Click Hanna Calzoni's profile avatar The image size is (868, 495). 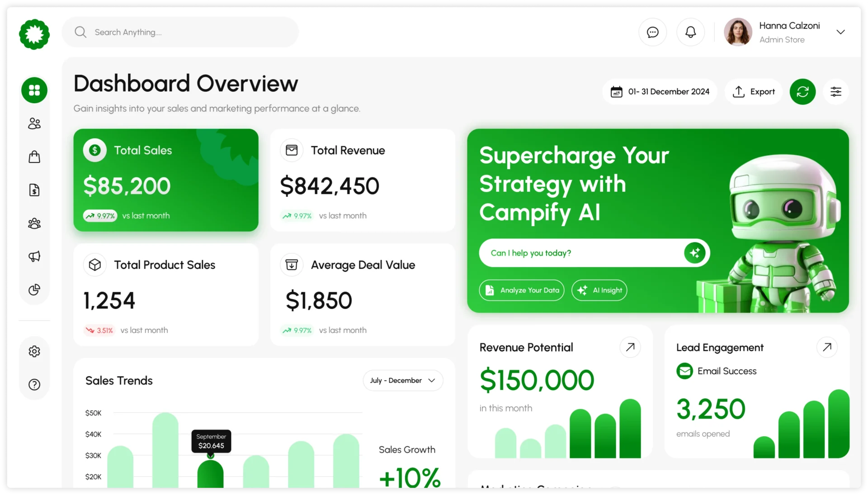coord(738,32)
